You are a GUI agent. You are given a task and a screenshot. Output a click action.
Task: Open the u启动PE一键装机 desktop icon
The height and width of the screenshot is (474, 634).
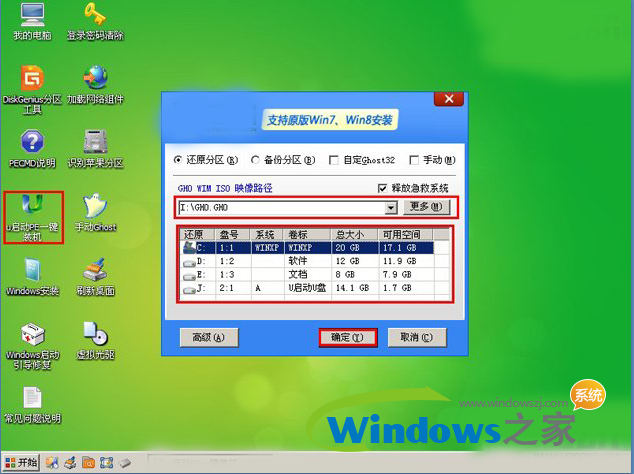33,206
